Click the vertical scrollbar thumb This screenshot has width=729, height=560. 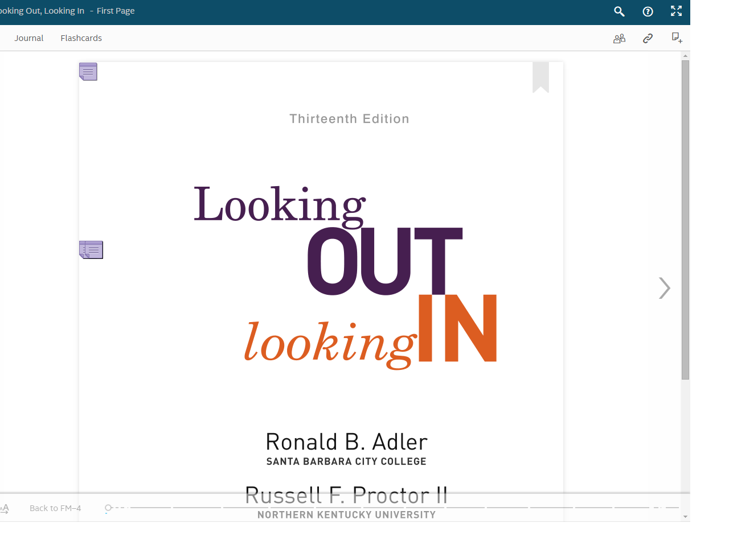tap(685, 220)
